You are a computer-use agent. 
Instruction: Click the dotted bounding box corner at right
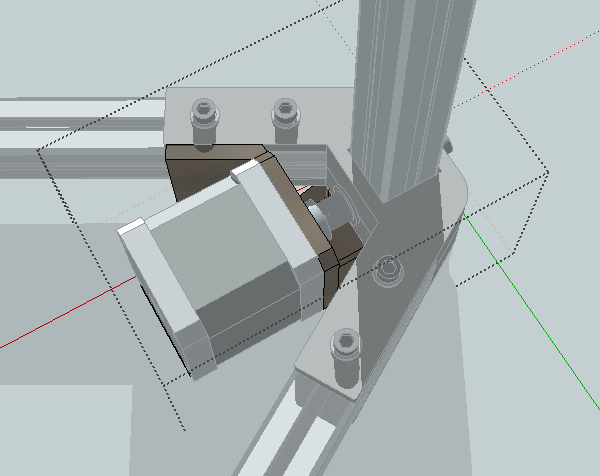tap(548, 173)
